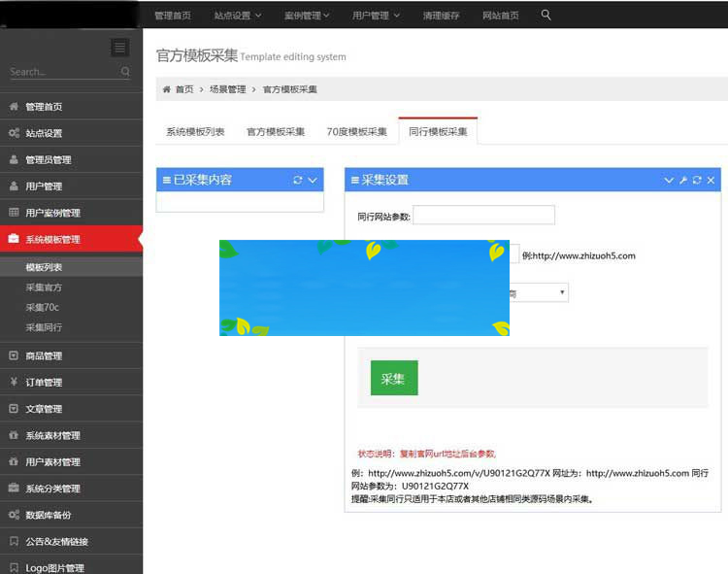Select 采集官方 in the sidebar submenu

[x=44, y=287]
